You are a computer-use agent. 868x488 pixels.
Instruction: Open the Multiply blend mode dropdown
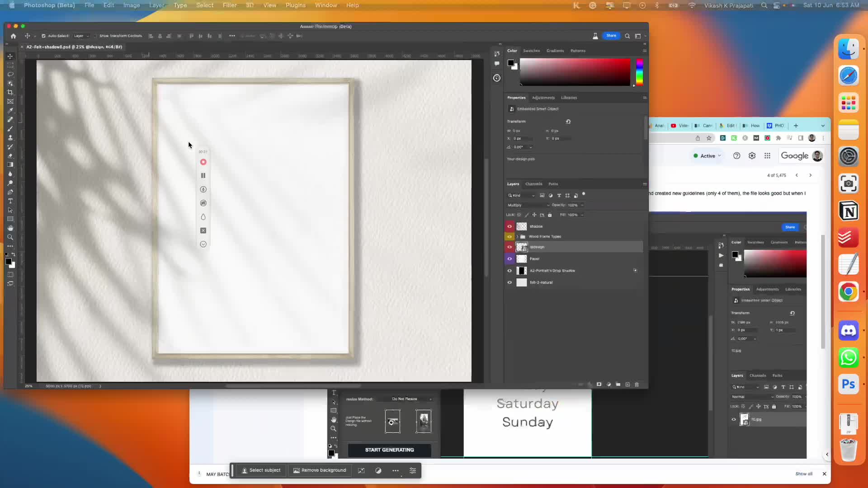click(528, 205)
